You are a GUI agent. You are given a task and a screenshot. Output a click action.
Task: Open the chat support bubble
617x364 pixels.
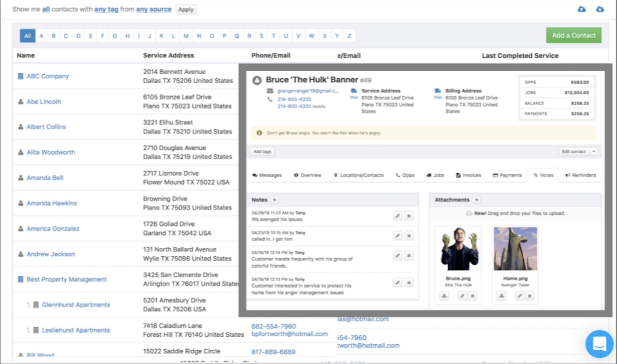tap(599, 344)
